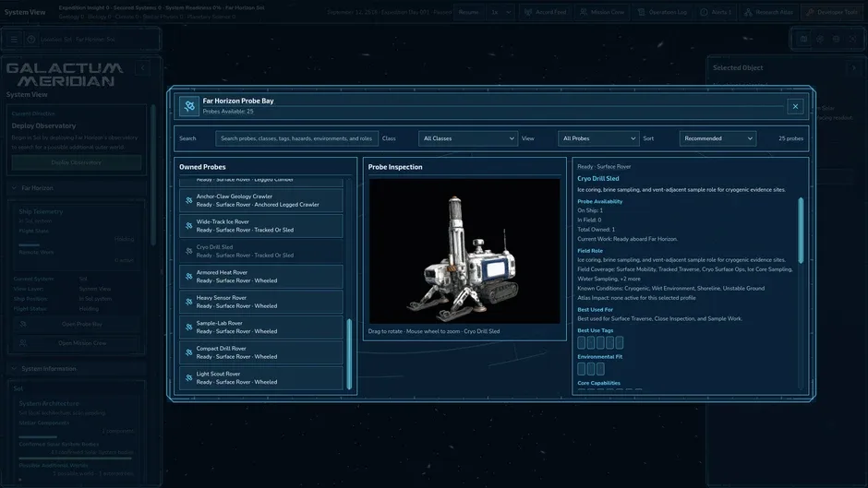868x488 pixels.
Task: Click the "Selected Object" panel title
Action: (x=738, y=67)
